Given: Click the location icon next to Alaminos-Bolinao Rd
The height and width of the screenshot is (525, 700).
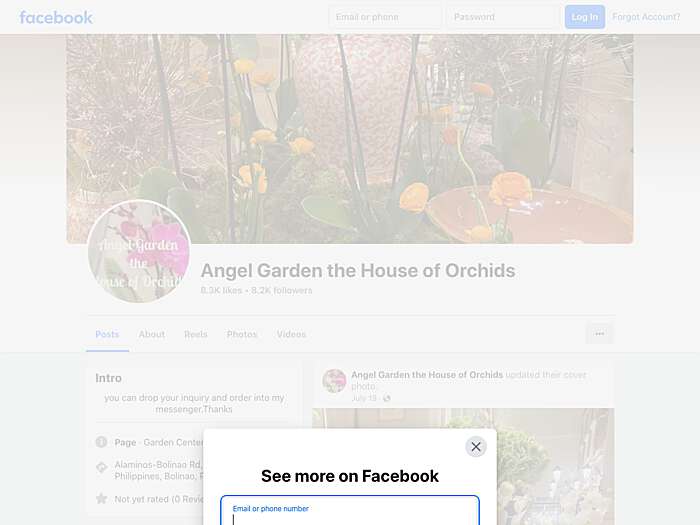Looking at the screenshot, I should 101,467.
